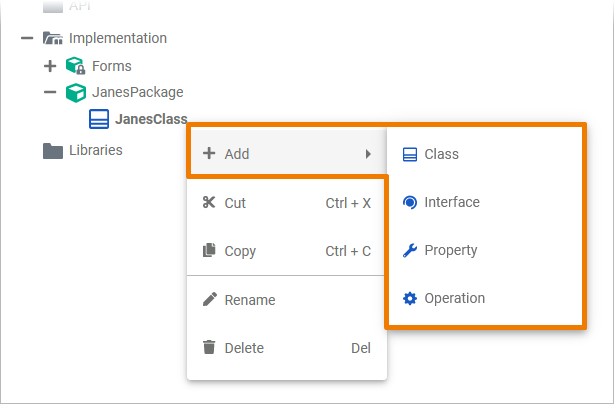Select the JanesClass tree item
The width and height of the screenshot is (614, 404).
coord(150,120)
